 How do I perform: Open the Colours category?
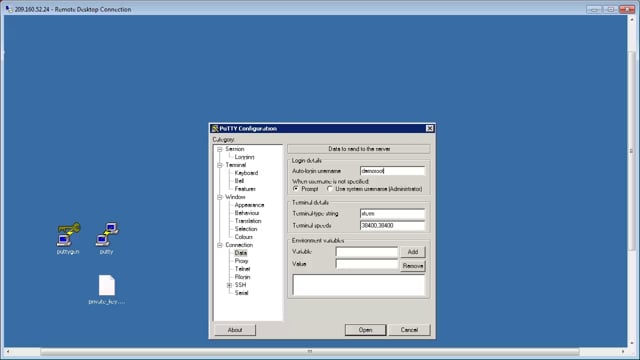click(244, 237)
